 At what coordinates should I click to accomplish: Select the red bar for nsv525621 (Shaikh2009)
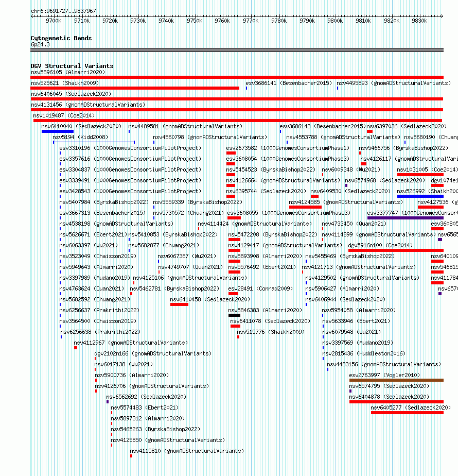tap(135, 88)
